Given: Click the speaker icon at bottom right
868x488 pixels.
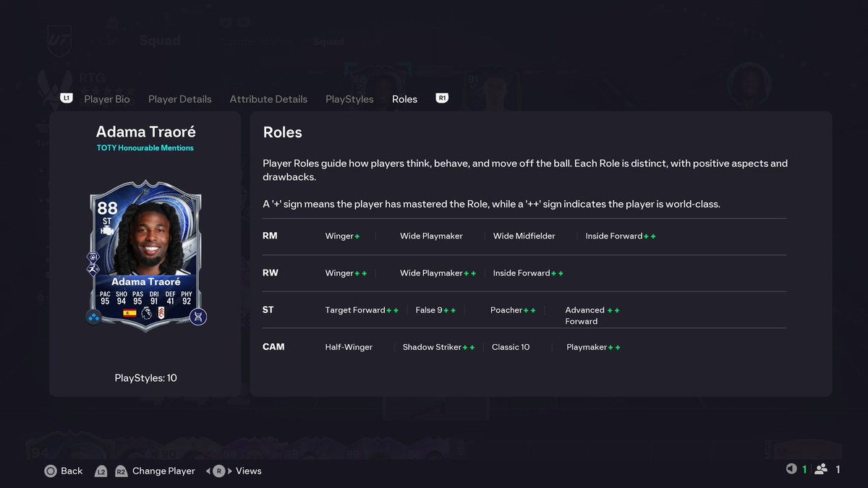Looking at the screenshot, I should click(791, 469).
